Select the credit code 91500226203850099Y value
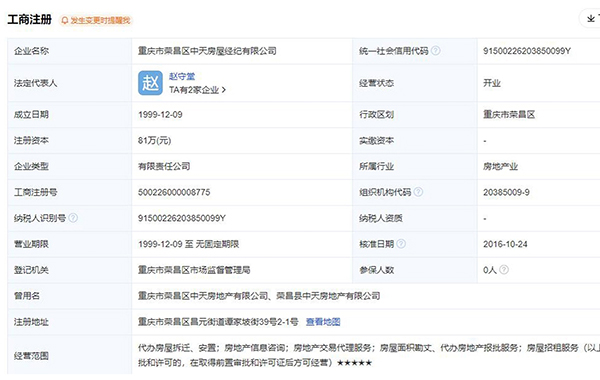 click(x=527, y=51)
